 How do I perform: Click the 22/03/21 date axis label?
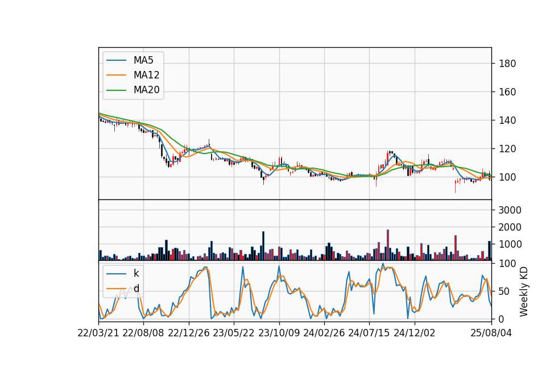click(x=98, y=333)
